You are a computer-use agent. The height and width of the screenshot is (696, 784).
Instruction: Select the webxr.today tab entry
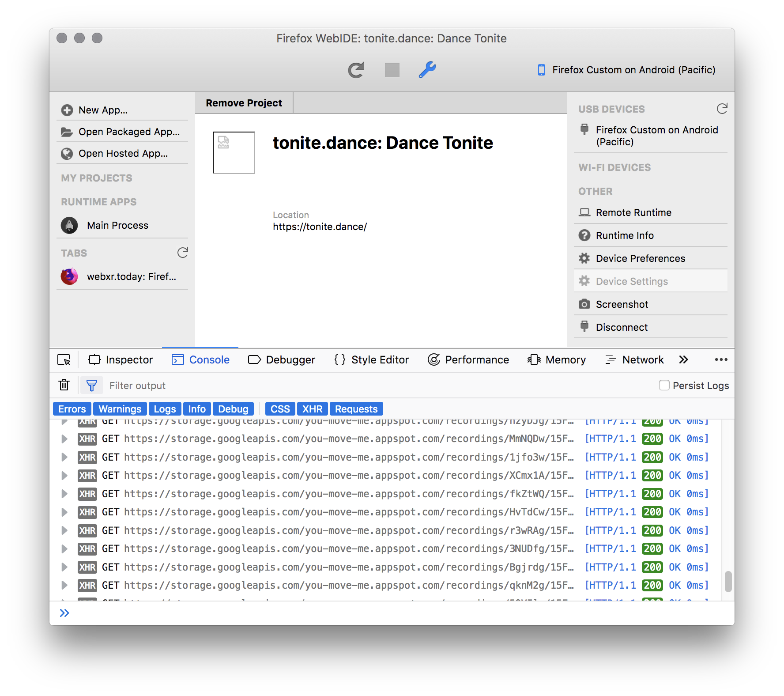tap(122, 276)
